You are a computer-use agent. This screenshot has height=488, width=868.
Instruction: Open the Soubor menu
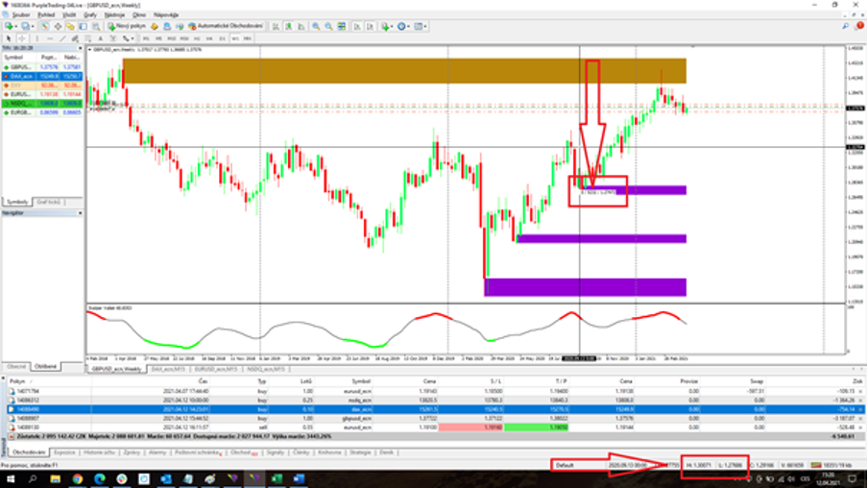coord(21,15)
